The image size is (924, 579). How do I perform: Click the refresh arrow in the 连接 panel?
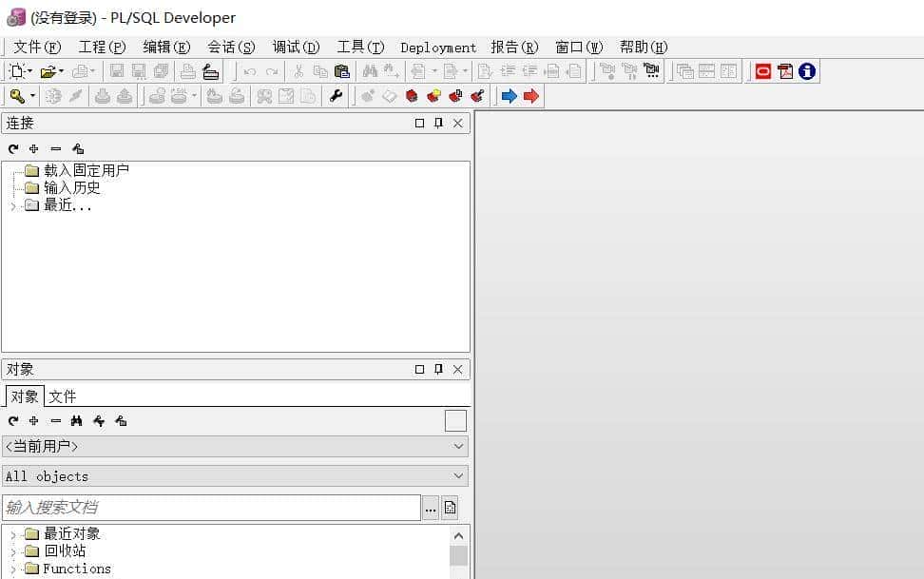11,148
